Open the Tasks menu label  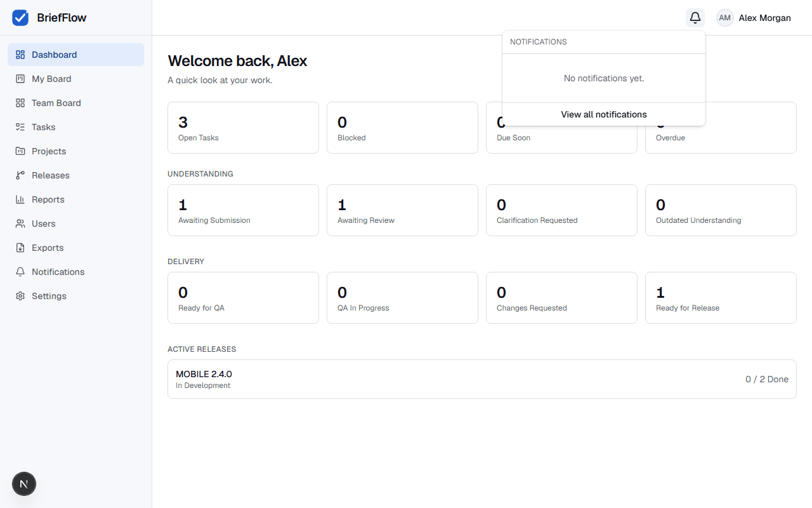[44, 127]
